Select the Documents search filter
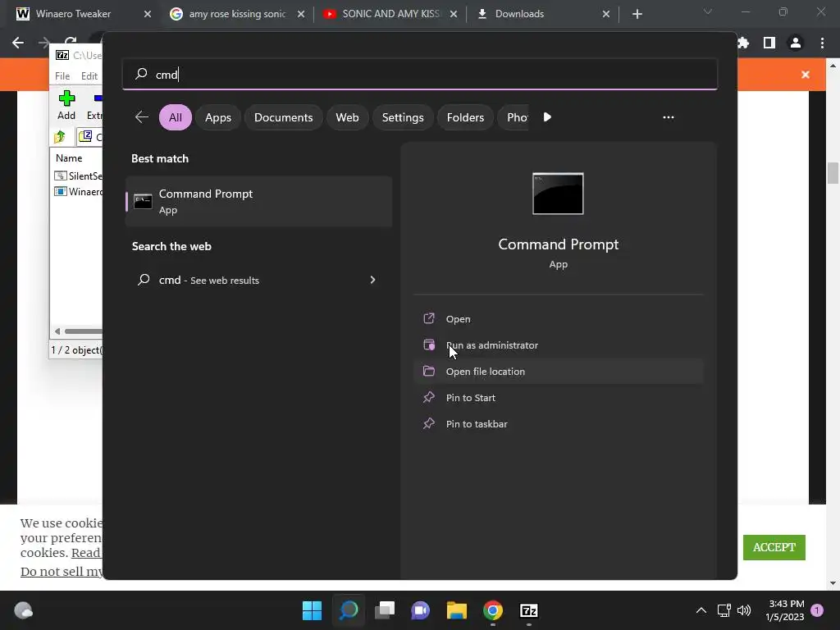The height and width of the screenshot is (630, 840). point(283,117)
